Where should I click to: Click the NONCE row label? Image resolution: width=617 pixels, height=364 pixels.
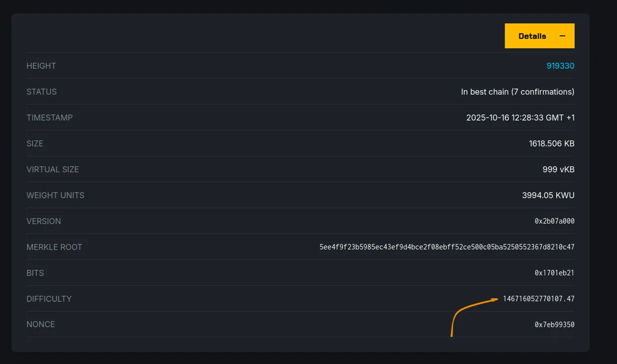(40, 324)
